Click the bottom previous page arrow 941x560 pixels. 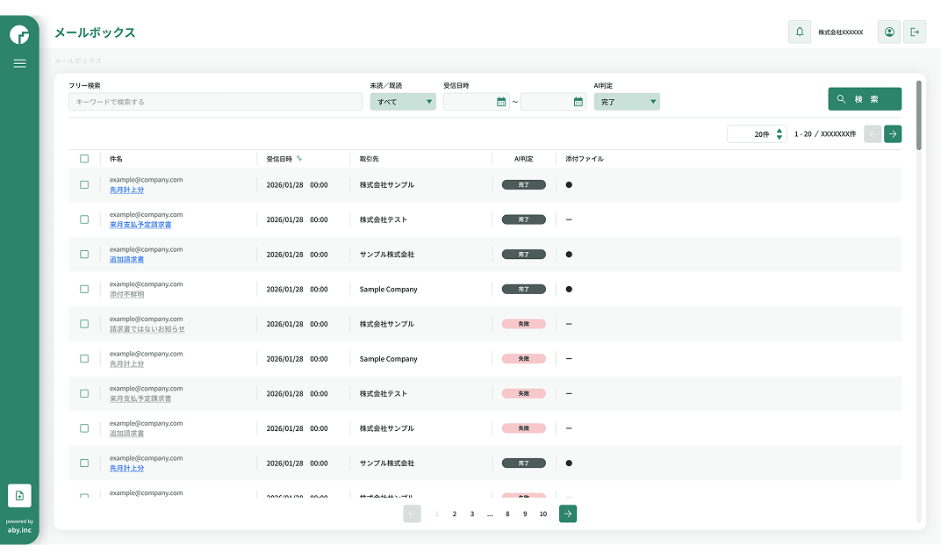[x=412, y=513]
